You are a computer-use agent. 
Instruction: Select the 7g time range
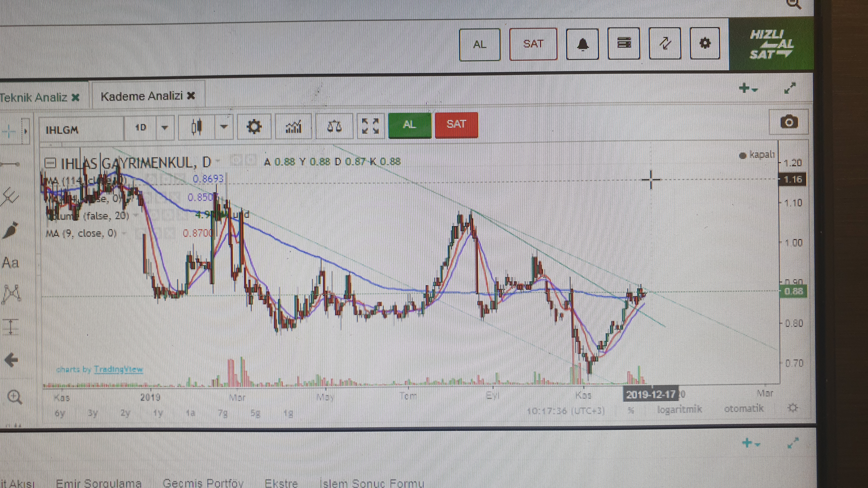coord(223,413)
